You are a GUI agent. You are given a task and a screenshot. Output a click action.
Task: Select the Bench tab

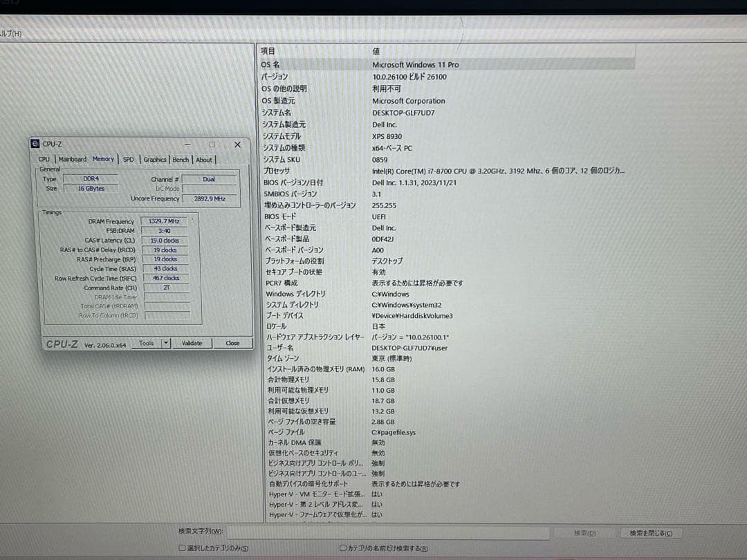click(181, 159)
